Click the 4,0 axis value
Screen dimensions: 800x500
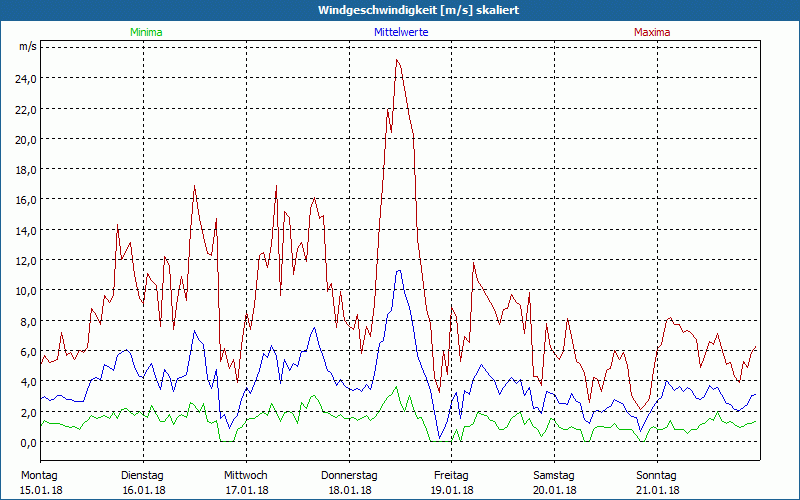tap(29, 382)
